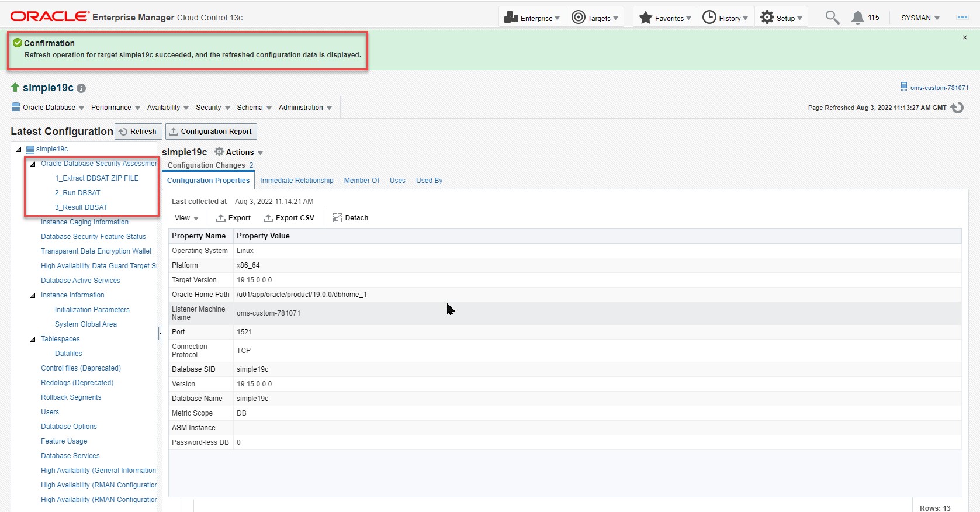Open the Performance menu

click(x=116, y=108)
